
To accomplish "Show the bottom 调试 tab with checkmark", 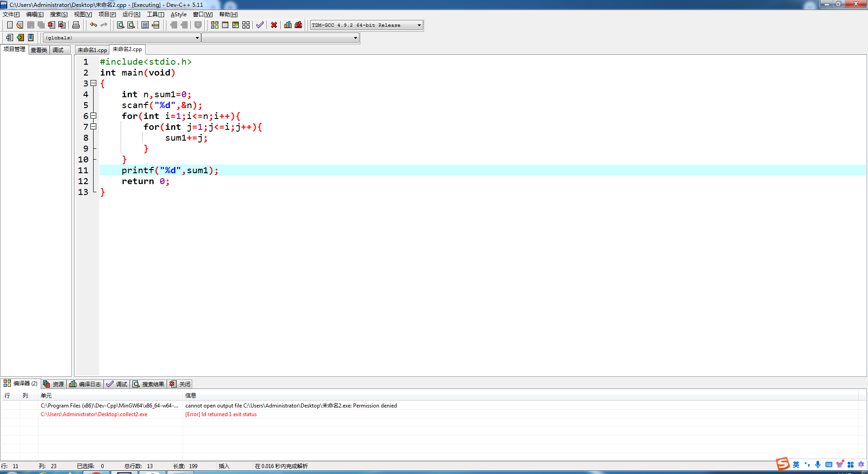I will (x=117, y=384).
